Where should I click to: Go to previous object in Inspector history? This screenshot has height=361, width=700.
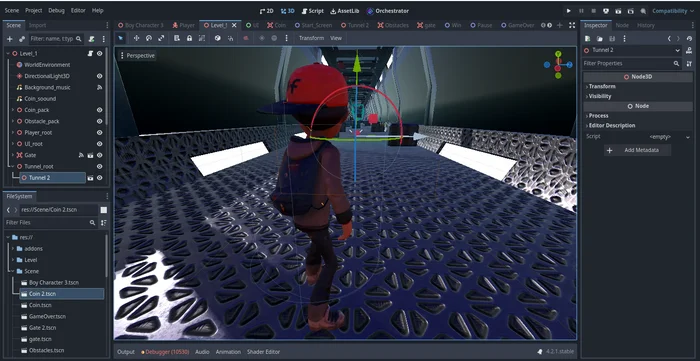click(x=669, y=39)
